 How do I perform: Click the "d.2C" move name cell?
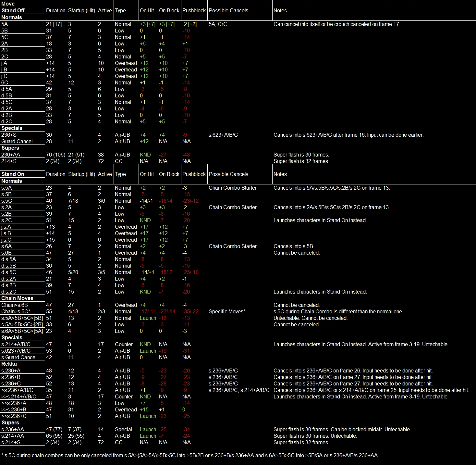point(23,121)
